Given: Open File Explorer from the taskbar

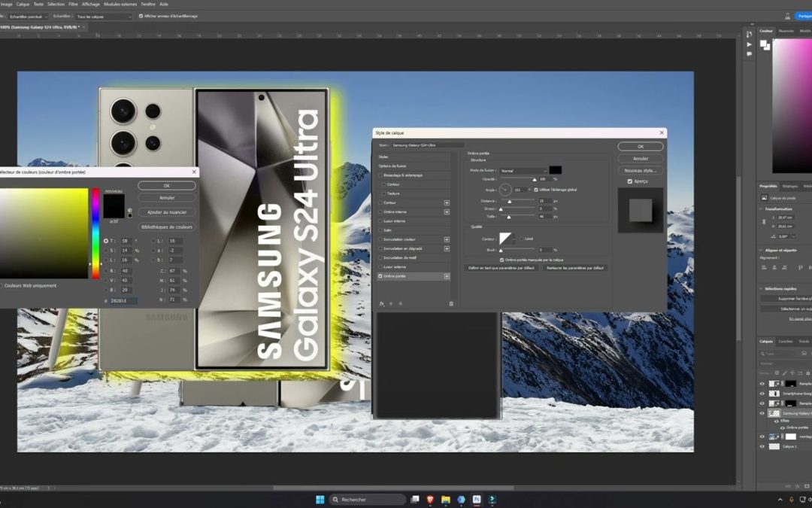Looking at the screenshot, I should pos(445,500).
